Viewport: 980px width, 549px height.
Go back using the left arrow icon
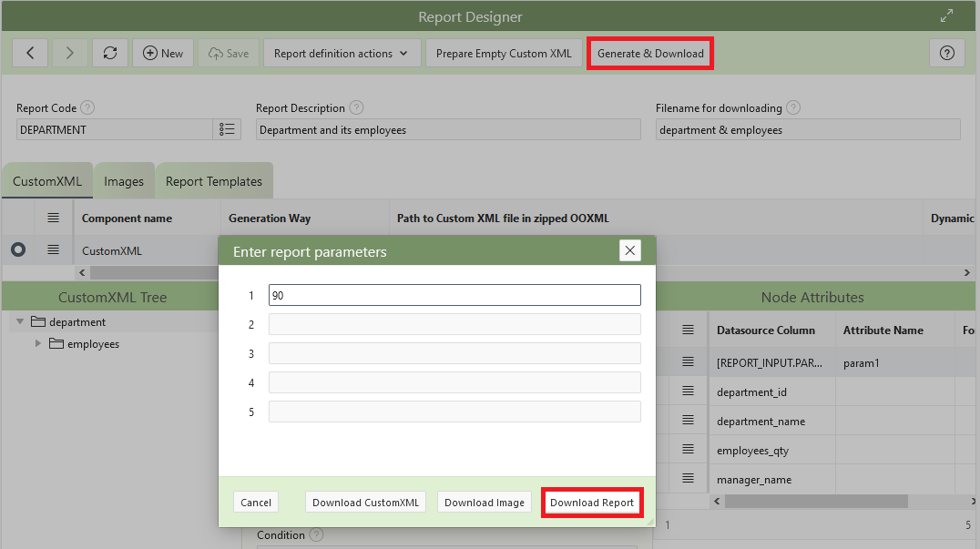(x=30, y=53)
